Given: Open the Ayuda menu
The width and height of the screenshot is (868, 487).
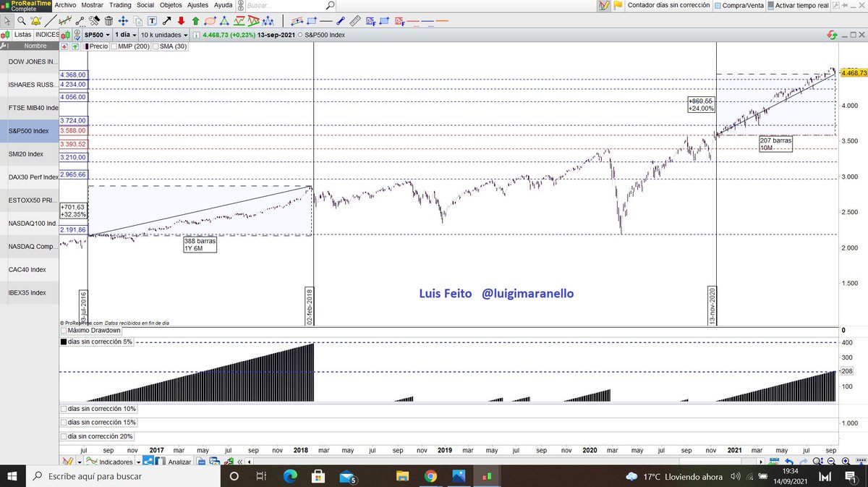Looking at the screenshot, I should pyautogui.click(x=223, y=5).
